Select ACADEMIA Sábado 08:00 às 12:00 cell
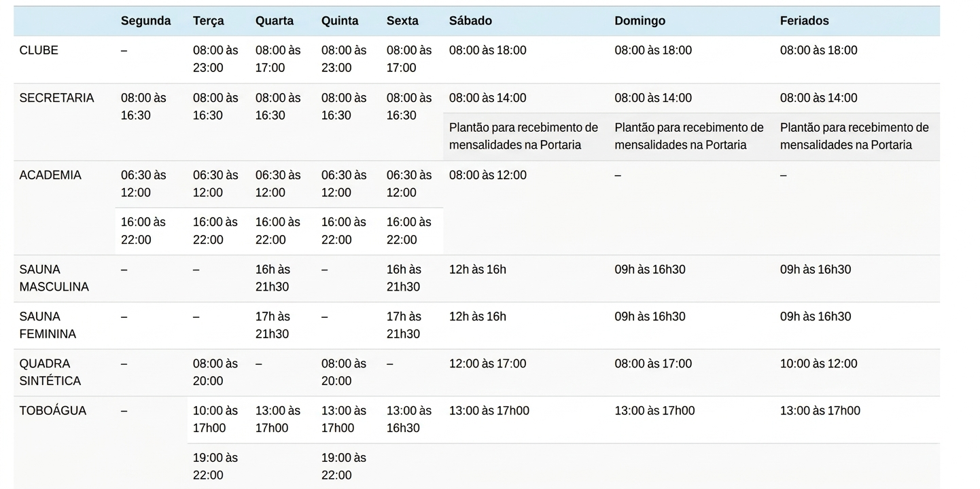The height and width of the screenshot is (489, 980). click(487, 175)
